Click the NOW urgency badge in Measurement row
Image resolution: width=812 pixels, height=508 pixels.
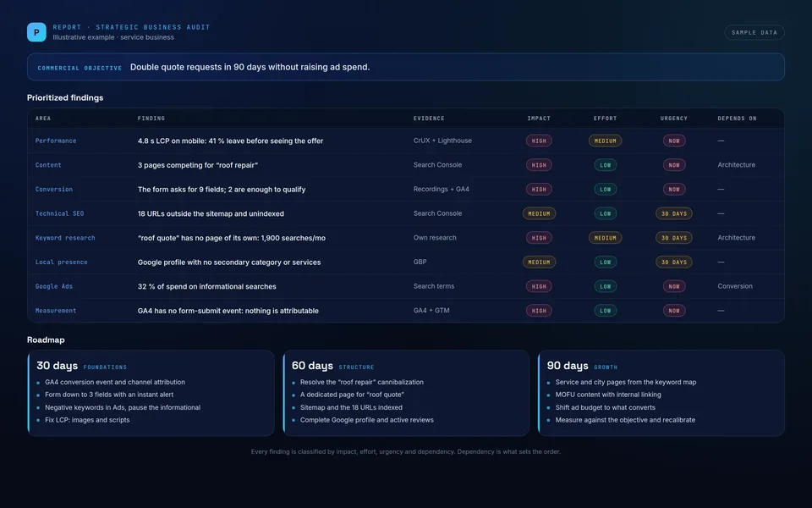[x=674, y=311]
